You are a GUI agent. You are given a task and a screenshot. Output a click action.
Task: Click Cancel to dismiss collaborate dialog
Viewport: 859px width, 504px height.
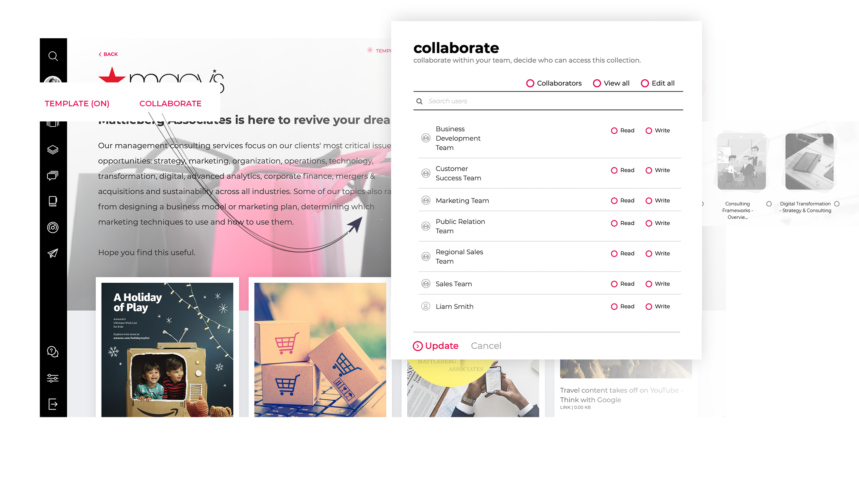(485, 346)
